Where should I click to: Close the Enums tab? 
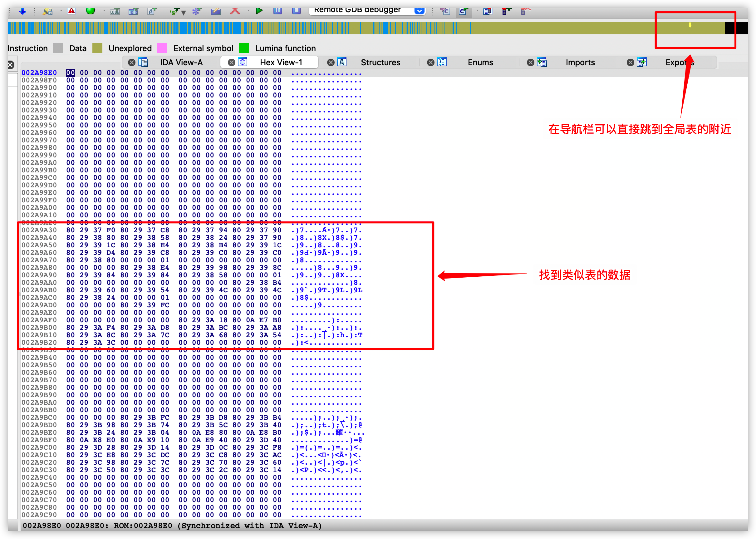coord(430,62)
